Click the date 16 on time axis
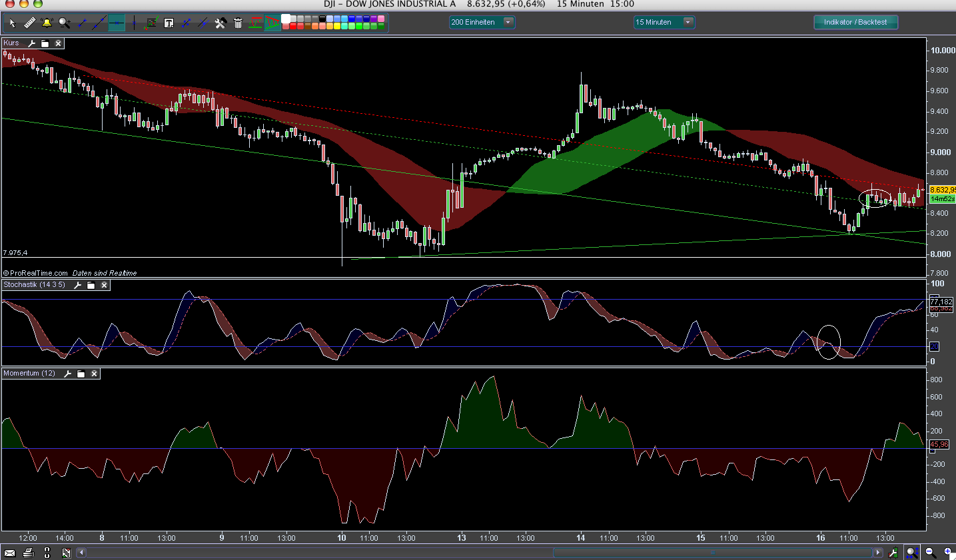The image size is (956, 560). 820,537
